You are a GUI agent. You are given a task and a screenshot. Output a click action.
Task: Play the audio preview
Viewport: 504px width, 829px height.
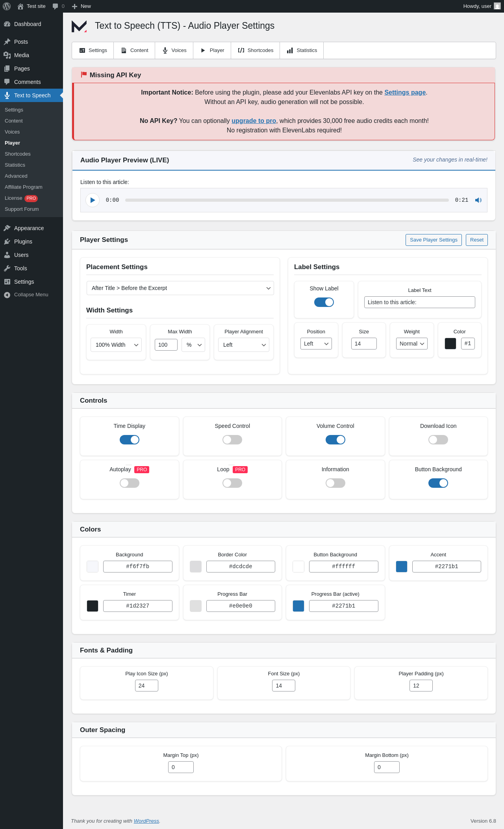point(93,200)
